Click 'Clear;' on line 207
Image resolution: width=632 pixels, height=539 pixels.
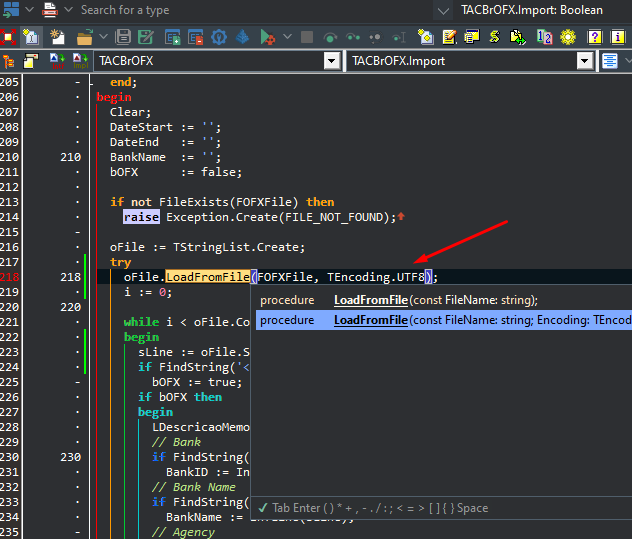click(x=130, y=112)
